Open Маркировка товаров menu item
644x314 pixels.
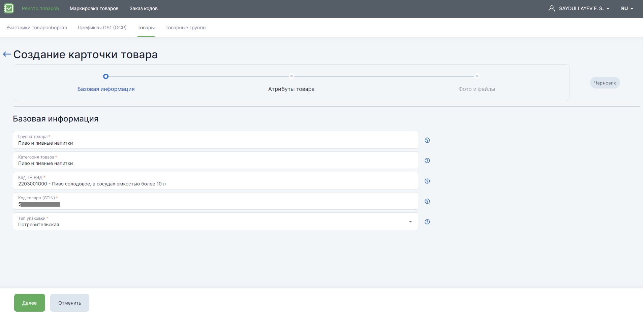point(94,8)
